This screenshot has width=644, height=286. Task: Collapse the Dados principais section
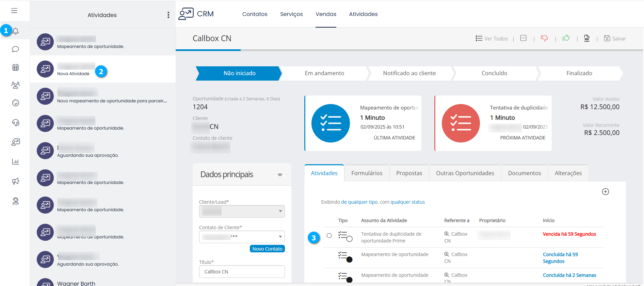(x=280, y=175)
